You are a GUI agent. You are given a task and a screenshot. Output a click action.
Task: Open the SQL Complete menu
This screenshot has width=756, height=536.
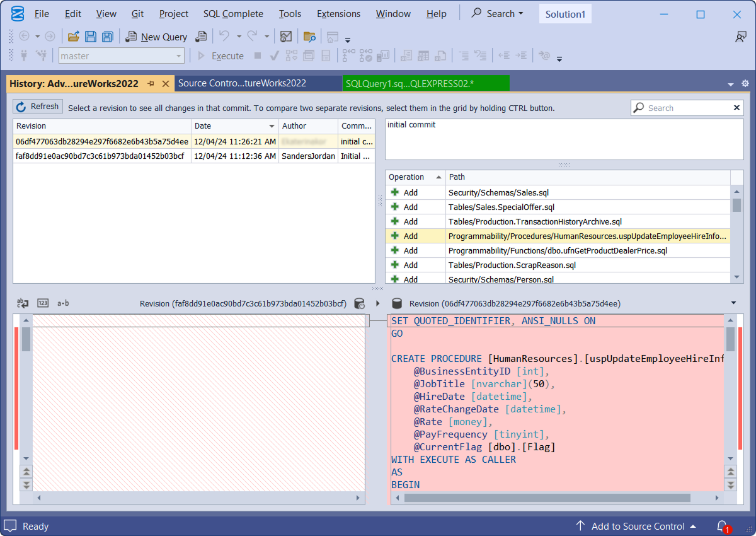(x=233, y=13)
